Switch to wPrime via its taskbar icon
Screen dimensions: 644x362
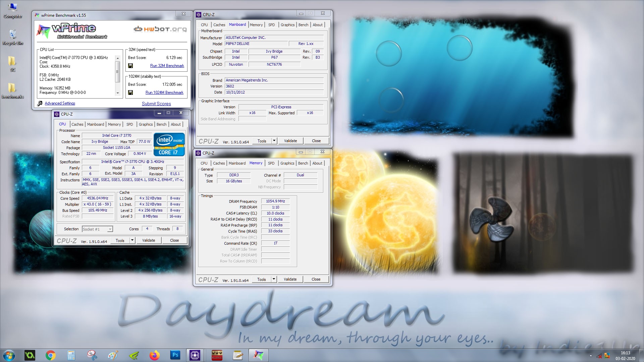pos(258,355)
